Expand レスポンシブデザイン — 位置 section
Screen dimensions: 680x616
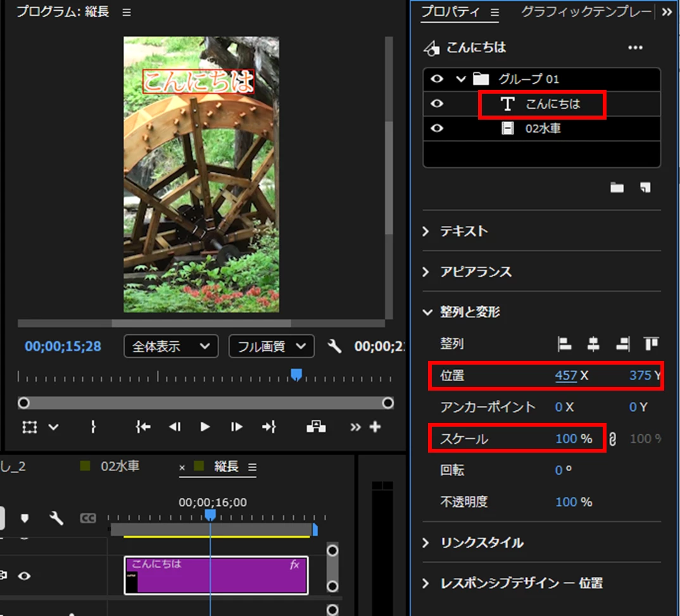click(426, 583)
